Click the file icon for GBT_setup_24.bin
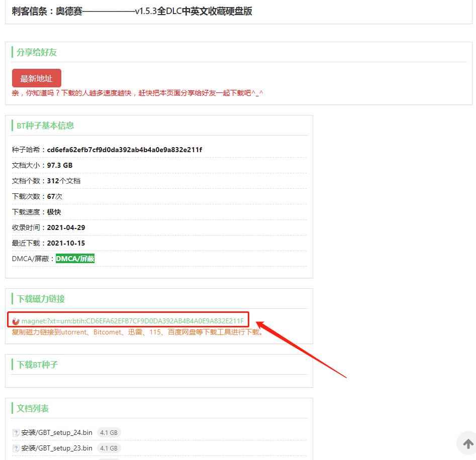The width and height of the screenshot is (476, 460). (x=16, y=433)
